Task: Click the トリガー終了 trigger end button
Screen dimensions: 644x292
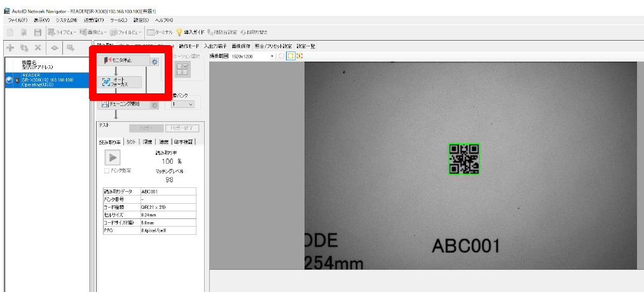Action: coord(182,128)
